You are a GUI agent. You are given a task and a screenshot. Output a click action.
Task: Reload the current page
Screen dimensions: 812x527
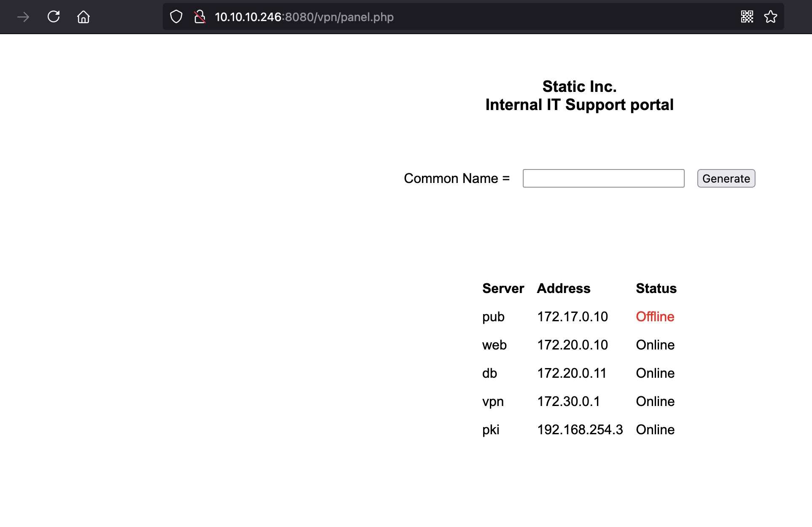point(54,17)
